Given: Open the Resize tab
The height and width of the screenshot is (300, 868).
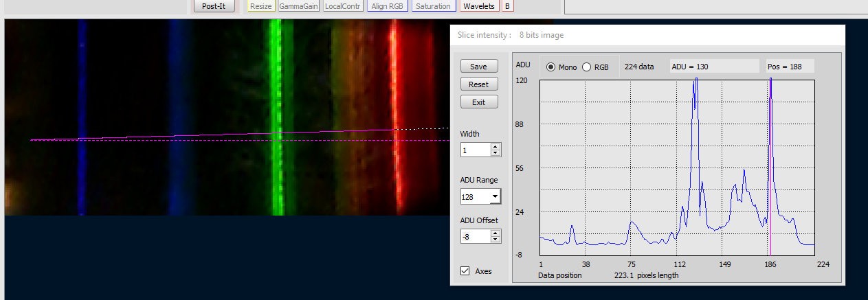Looking at the screenshot, I should [x=261, y=6].
